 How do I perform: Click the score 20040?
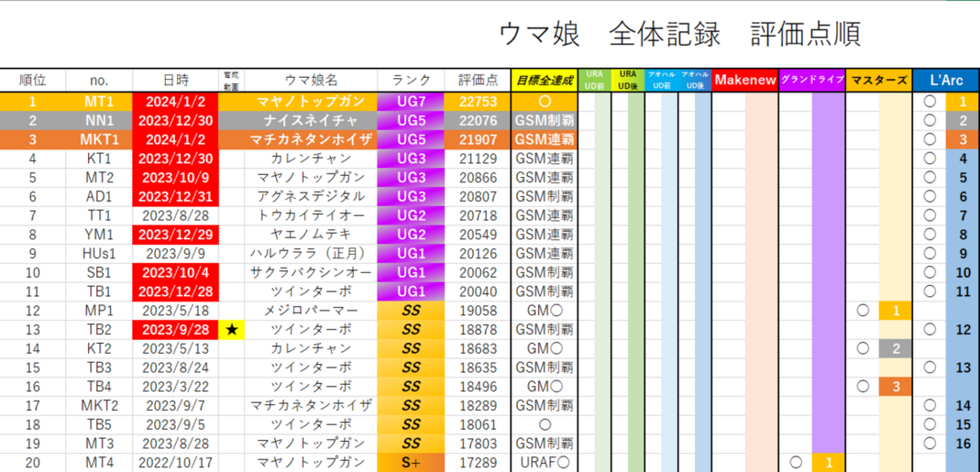click(x=477, y=291)
